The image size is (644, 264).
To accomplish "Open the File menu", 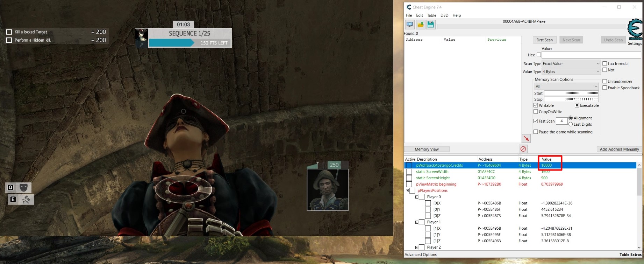I will 409,15.
